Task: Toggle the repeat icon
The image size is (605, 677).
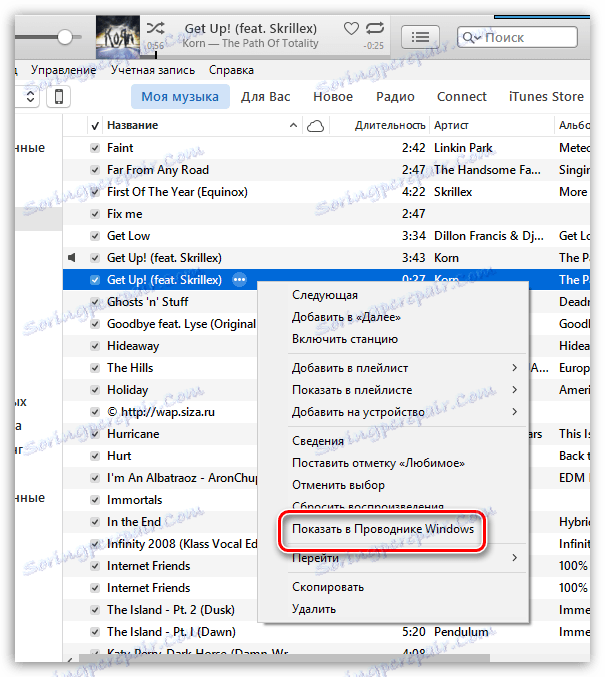Action: coord(374,28)
